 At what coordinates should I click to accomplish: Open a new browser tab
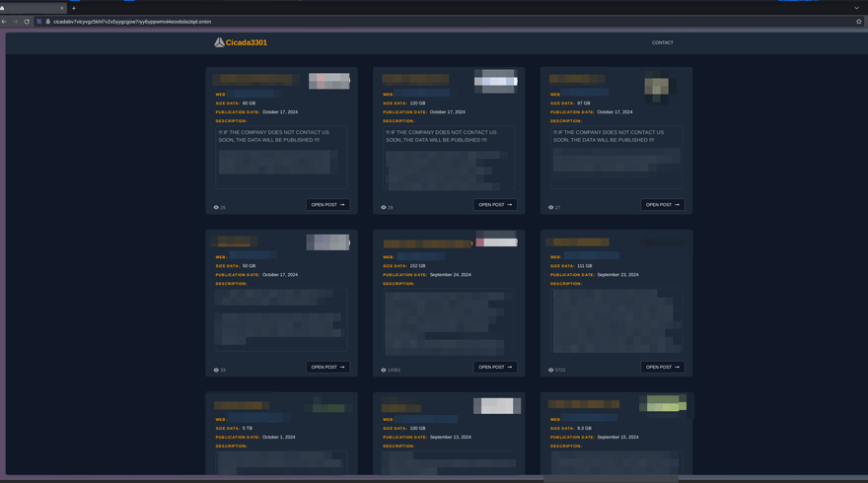(x=74, y=8)
